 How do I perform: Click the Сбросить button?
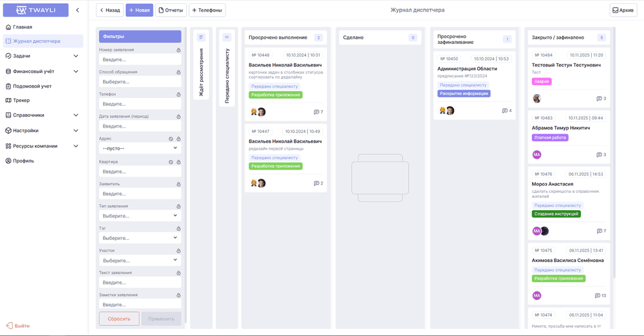(x=119, y=319)
